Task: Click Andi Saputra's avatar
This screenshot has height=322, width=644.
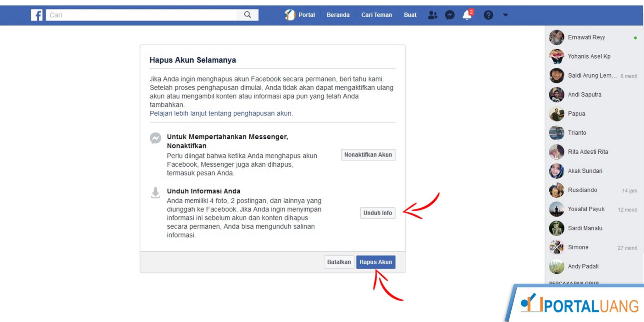Action: [557, 95]
